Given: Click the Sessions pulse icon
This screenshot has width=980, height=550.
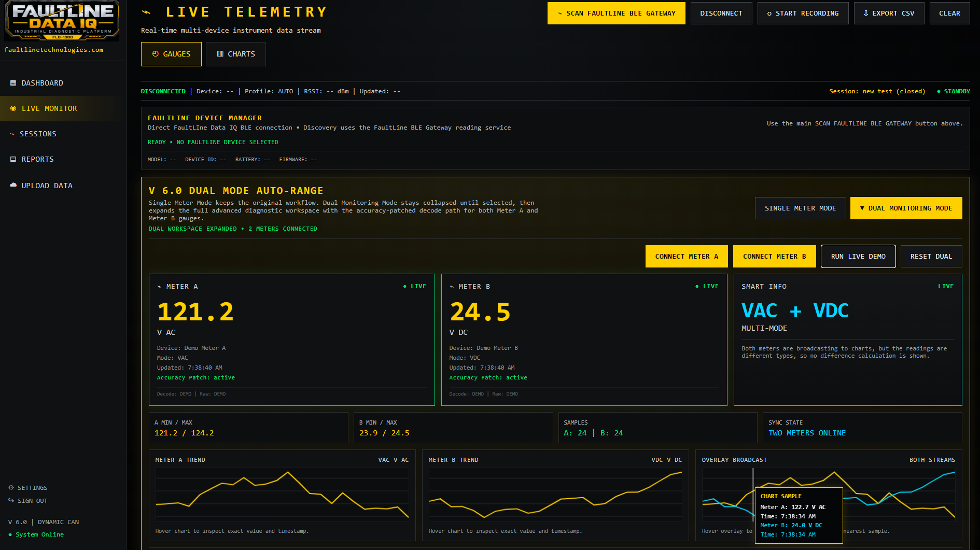Looking at the screenshot, I should 12,134.
